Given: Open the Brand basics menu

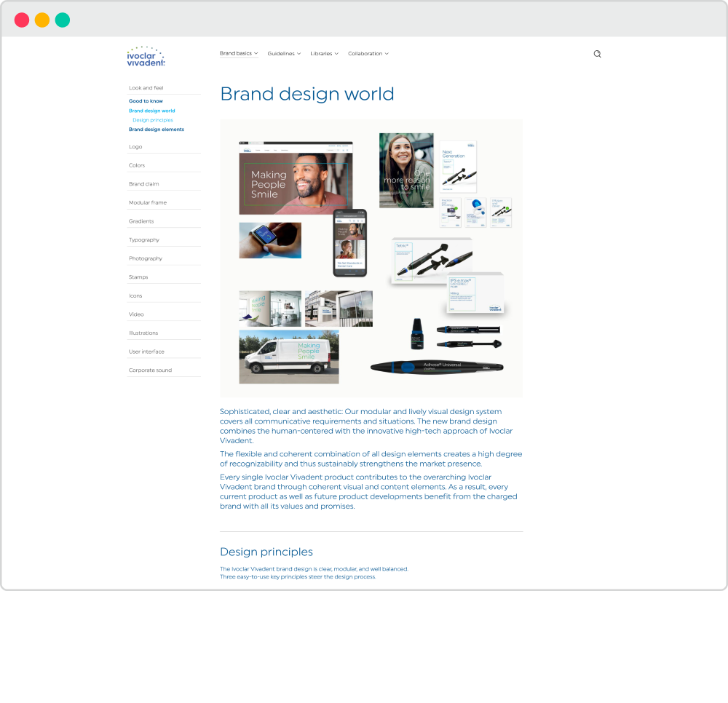Looking at the screenshot, I should [239, 53].
